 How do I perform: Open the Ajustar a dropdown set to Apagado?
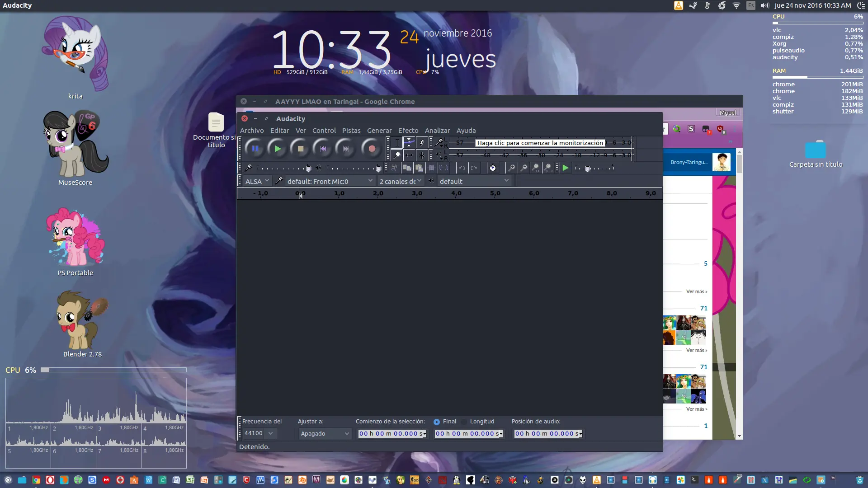coord(324,433)
